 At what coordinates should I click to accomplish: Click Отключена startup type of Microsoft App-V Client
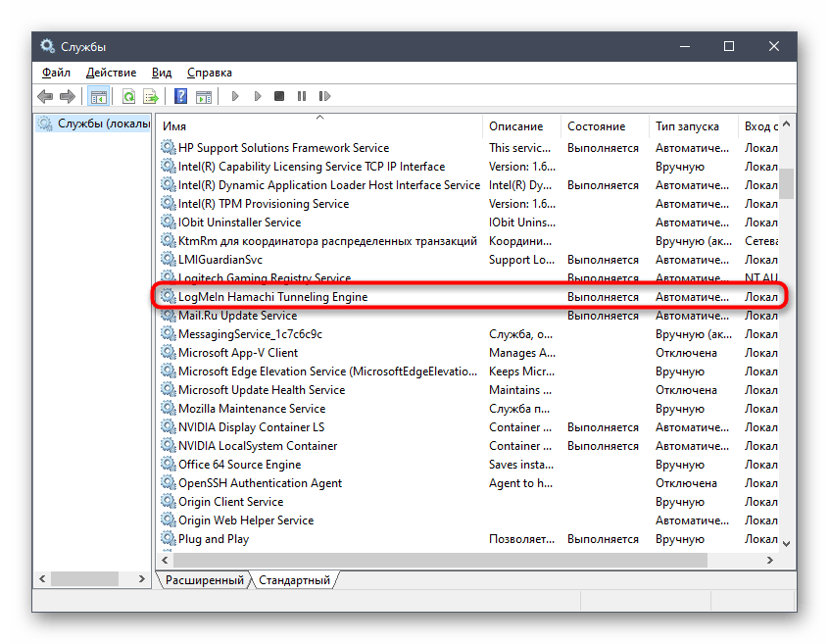(686, 353)
